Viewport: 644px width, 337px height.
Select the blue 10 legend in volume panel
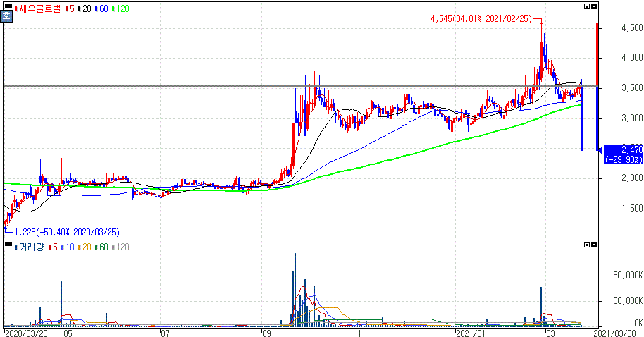pyautogui.click(x=68, y=247)
